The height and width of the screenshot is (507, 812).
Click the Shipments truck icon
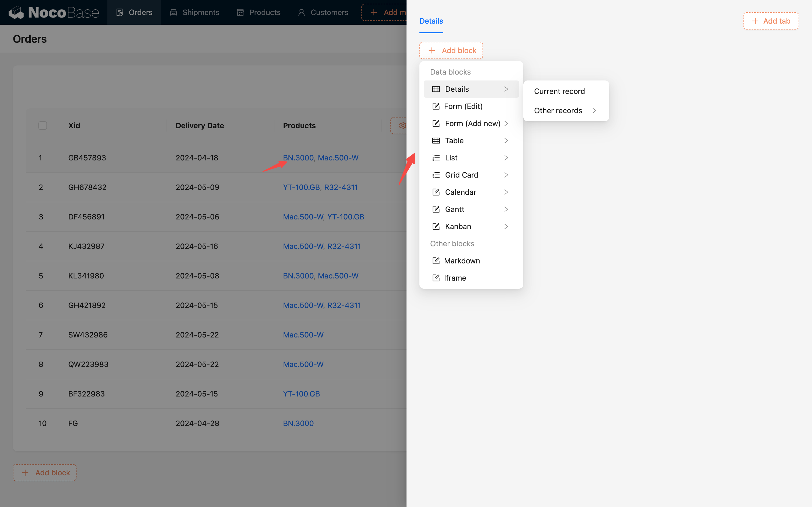[x=173, y=12]
